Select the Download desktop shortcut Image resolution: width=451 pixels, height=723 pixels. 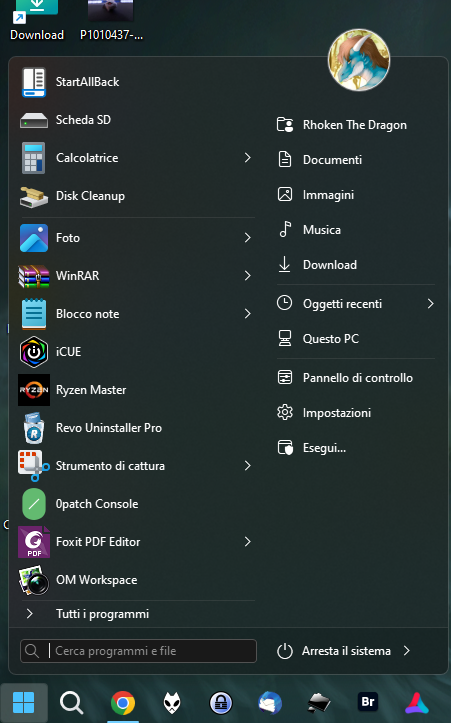point(37,21)
